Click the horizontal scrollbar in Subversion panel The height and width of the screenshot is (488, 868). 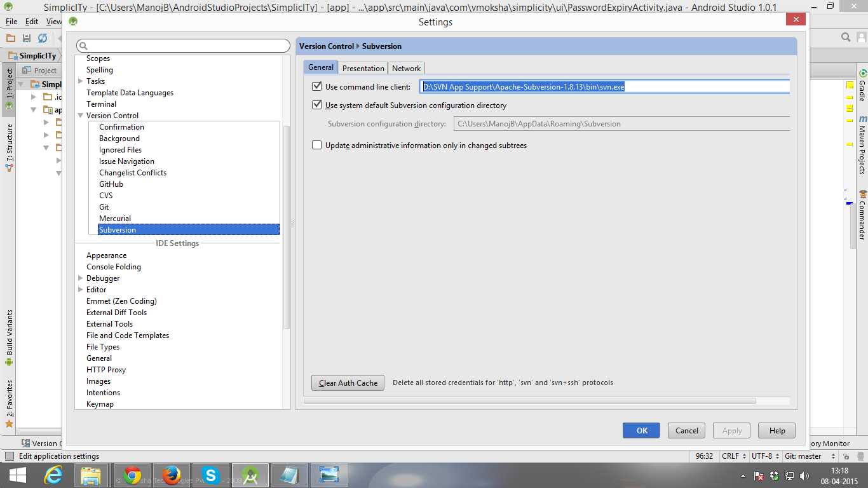click(530, 401)
